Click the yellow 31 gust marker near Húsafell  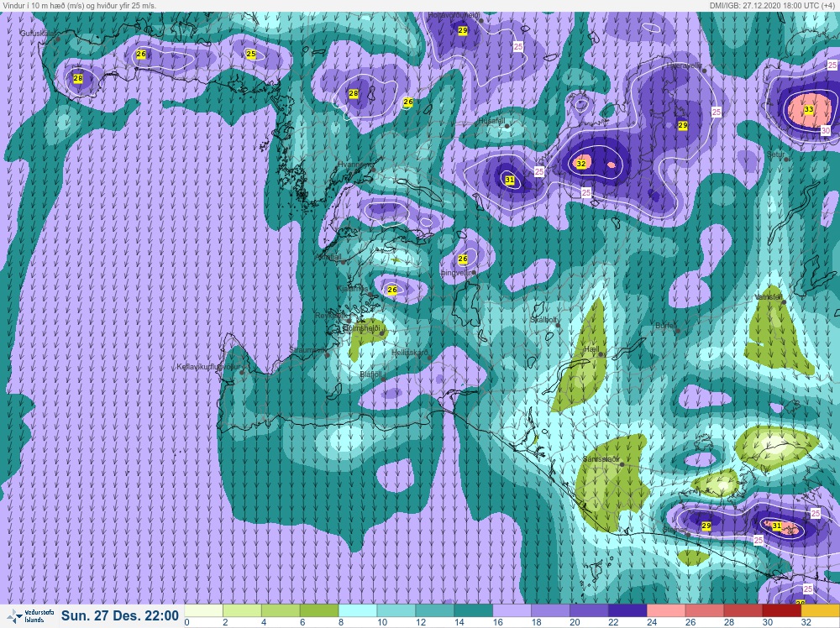510,181
